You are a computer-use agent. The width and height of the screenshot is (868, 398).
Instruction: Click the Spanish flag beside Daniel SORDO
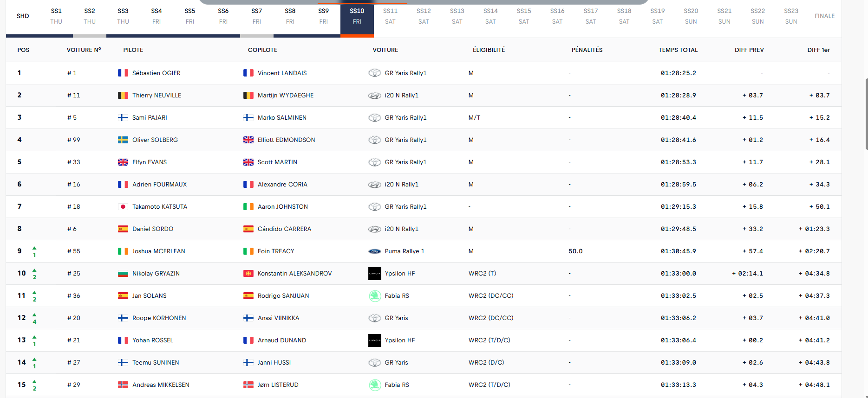point(123,229)
